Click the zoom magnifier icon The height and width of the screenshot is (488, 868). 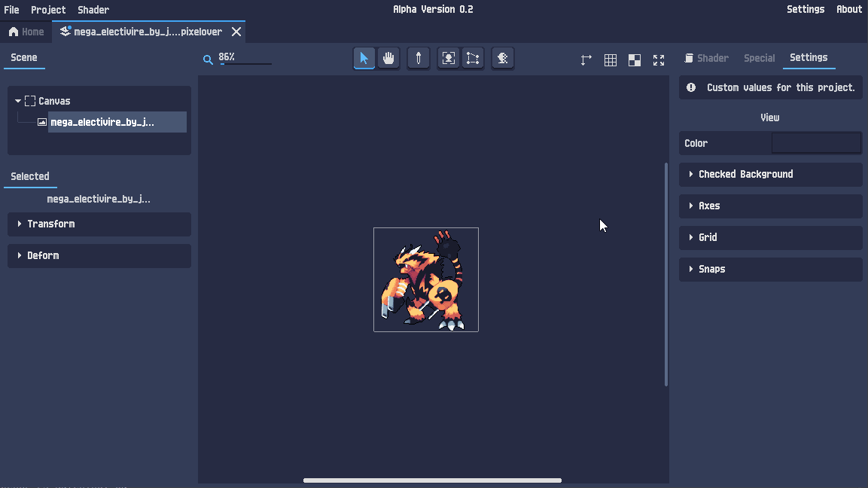click(208, 59)
